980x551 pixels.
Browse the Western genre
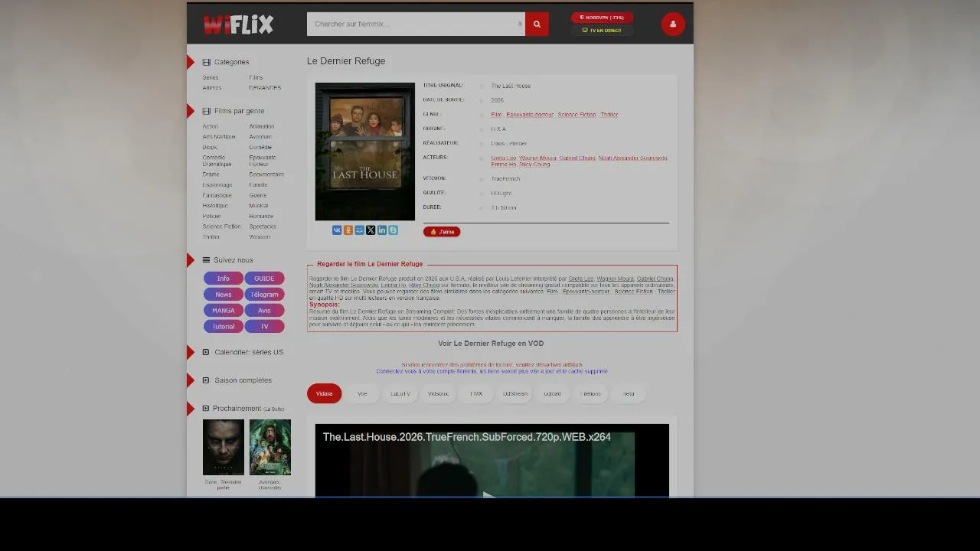(x=260, y=237)
